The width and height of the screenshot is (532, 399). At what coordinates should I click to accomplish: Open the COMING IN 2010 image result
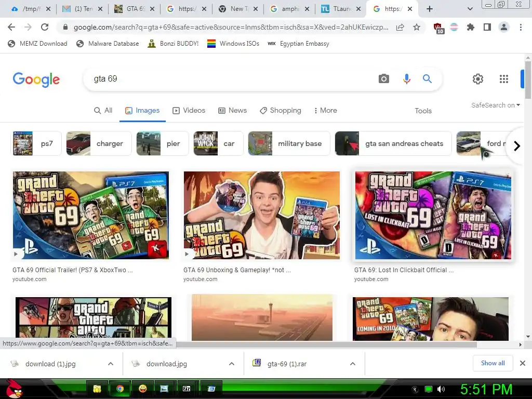coord(431,319)
